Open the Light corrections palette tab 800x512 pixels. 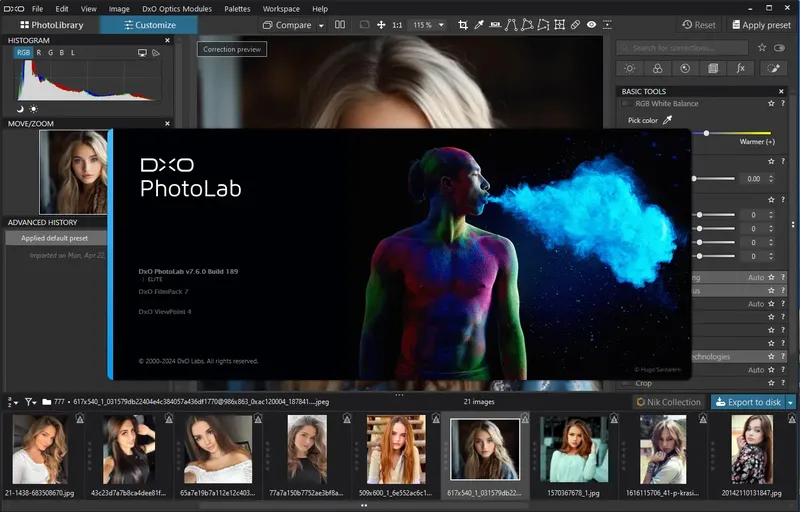tap(629, 68)
